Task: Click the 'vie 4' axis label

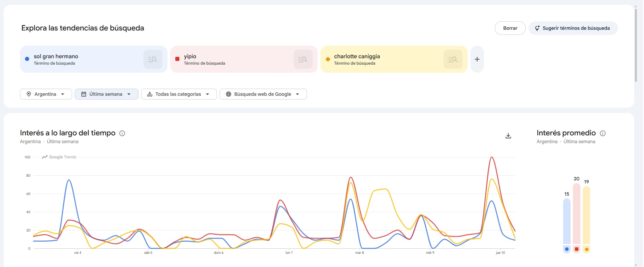Action: (78, 253)
